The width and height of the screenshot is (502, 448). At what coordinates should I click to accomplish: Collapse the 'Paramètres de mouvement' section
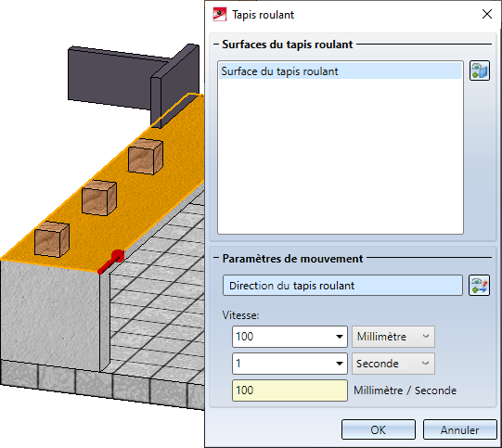pyautogui.click(x=216, y=258)
